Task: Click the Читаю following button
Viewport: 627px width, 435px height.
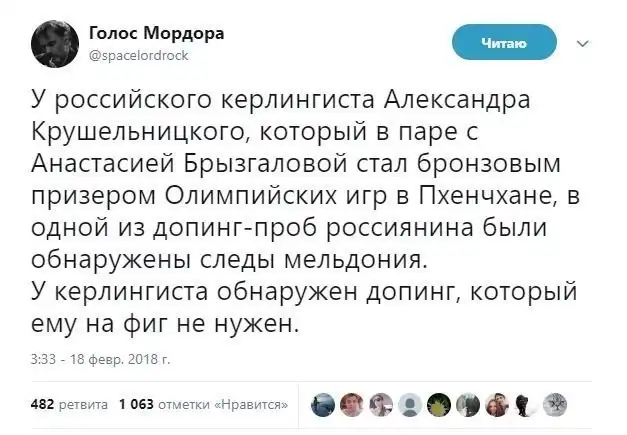Action: (x=503, y=42)
